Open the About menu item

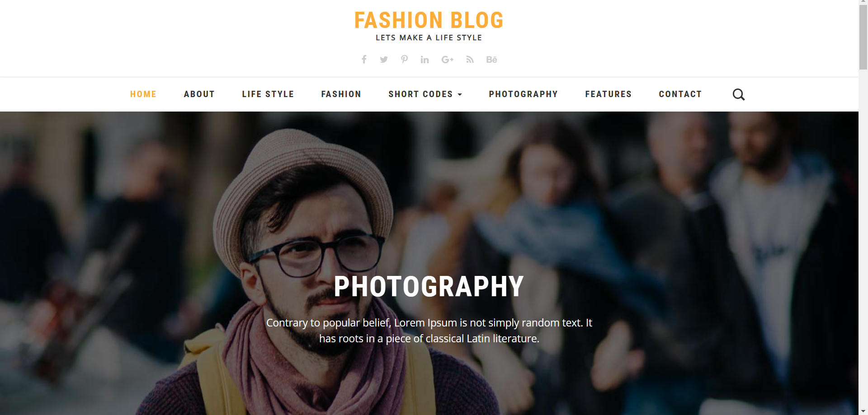click(x=199, y=94)
